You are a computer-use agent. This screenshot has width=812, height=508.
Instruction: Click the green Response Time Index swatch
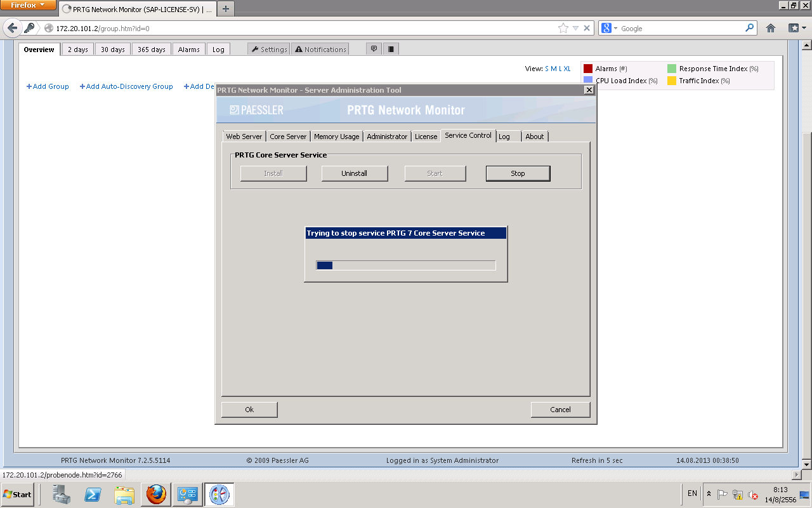[x=672, y=69]
